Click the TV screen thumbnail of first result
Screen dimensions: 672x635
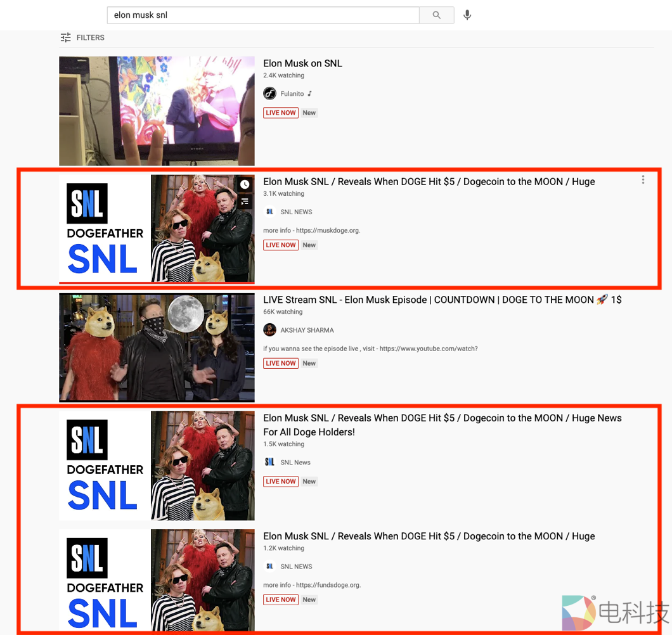[157, 111]
